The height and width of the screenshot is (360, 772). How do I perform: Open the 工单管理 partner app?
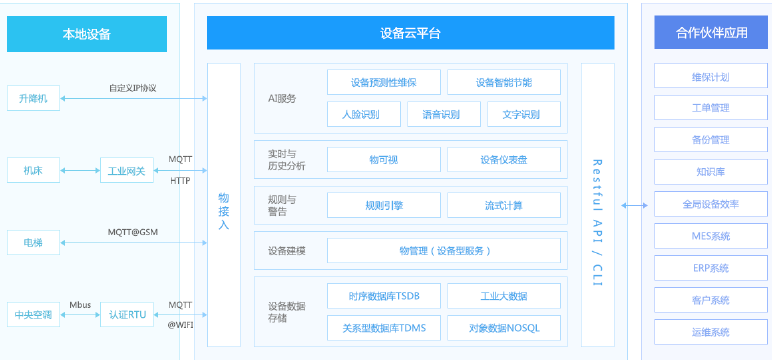pos(711,108)
